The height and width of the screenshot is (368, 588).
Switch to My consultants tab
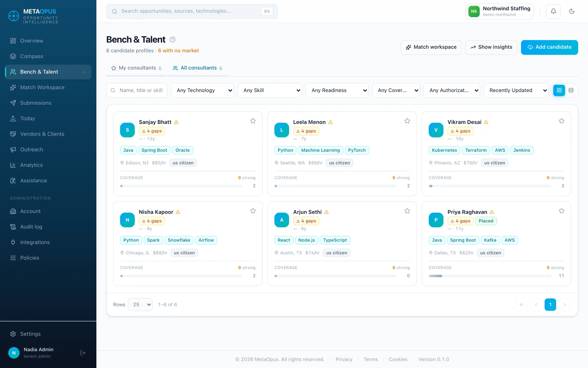tap(136, 68)
